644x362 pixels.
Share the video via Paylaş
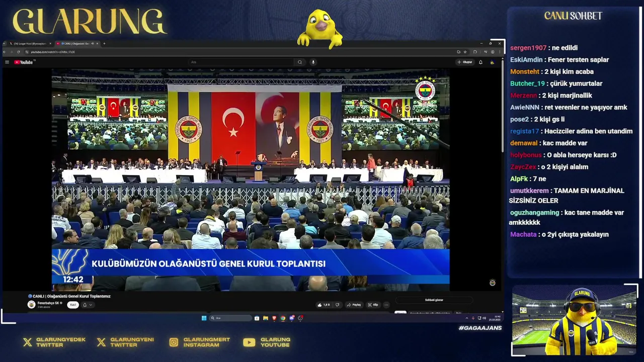[x=354, y=305]
